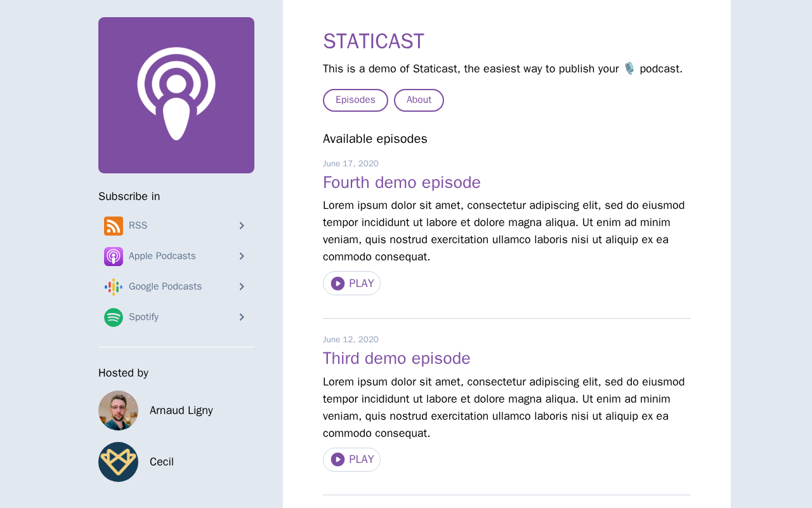Click the STATICAST site title

[x=374, y=41]
